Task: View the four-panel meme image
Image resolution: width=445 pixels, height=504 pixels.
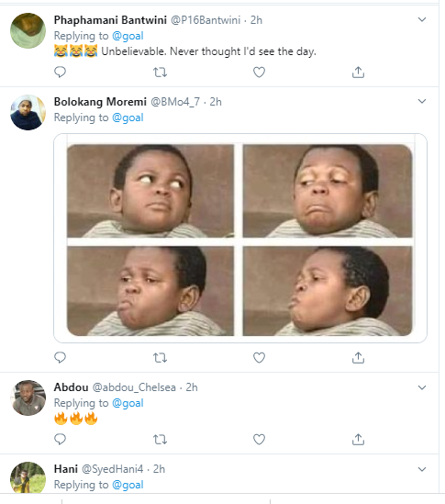Action: click(240, 238)
